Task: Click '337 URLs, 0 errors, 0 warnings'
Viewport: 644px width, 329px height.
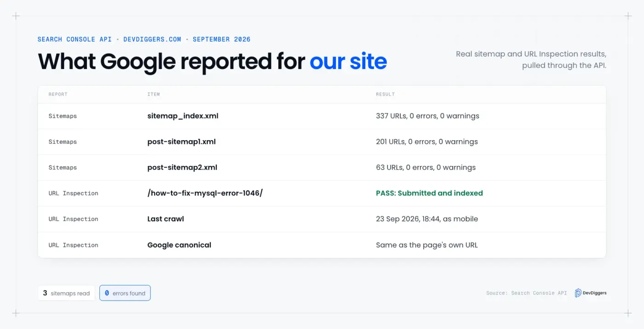Action: [x=427, y=116]
